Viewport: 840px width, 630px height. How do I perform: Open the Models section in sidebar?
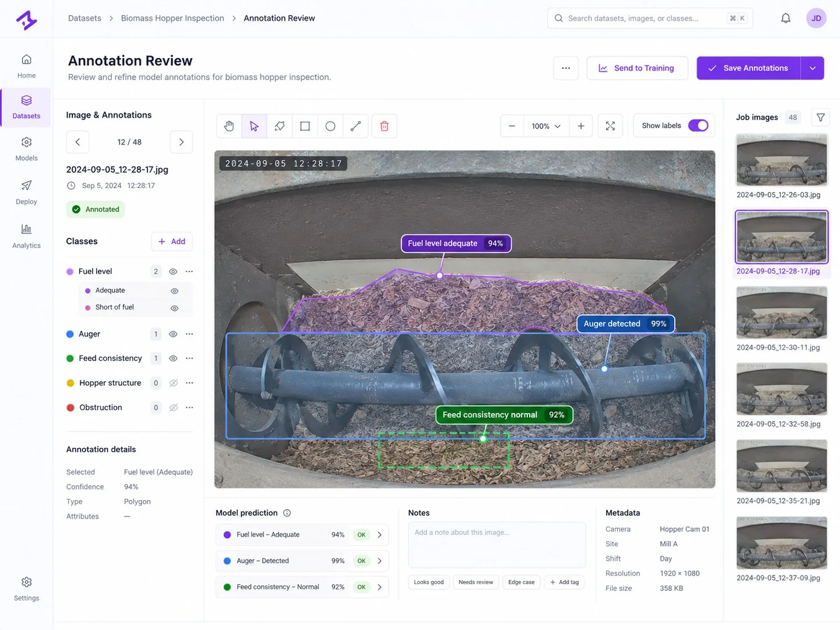26,149
